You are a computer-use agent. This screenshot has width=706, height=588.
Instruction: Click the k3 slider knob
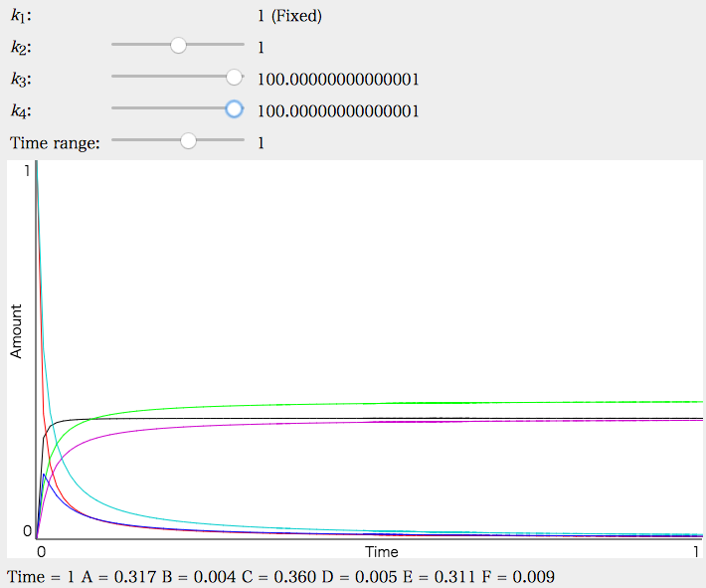(x=234, y=77)
